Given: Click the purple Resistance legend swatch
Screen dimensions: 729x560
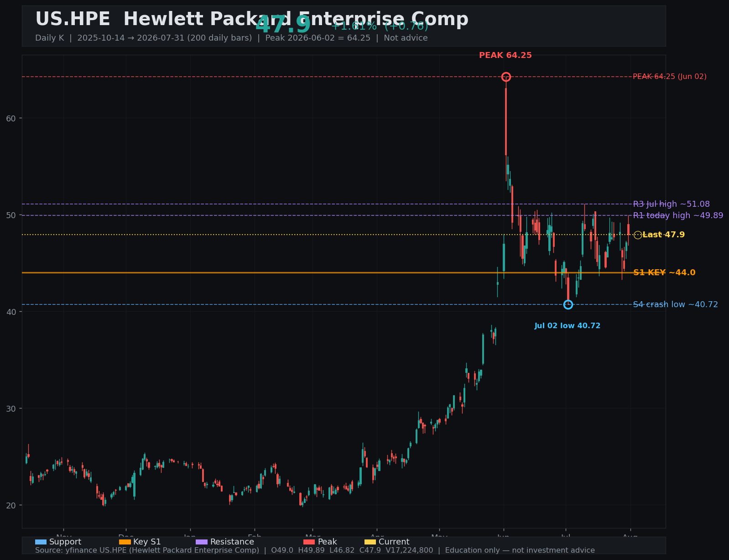Looking at the screenshot, I should pyautogui.click(x=202, y=542).
